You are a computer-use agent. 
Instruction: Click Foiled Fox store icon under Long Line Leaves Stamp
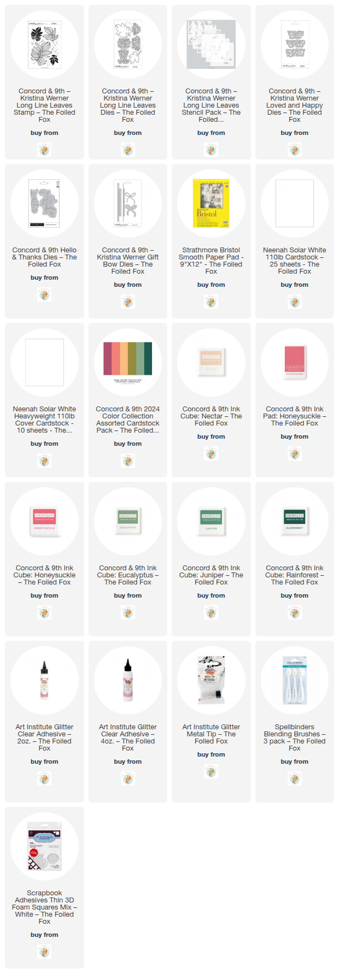coord(44,150)
